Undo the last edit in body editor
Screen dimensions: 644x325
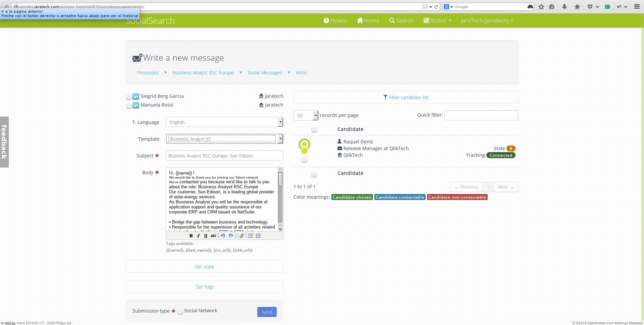tap(223, 236)
